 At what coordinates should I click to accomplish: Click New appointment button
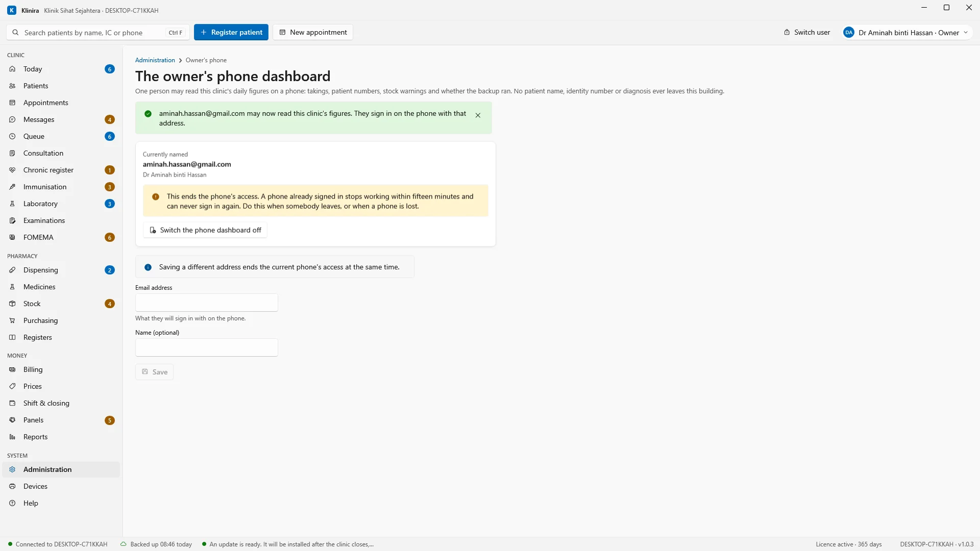313,32
